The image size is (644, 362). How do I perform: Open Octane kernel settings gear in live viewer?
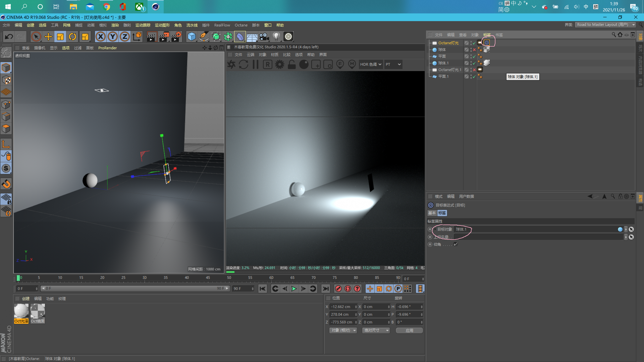pos(280,64)
